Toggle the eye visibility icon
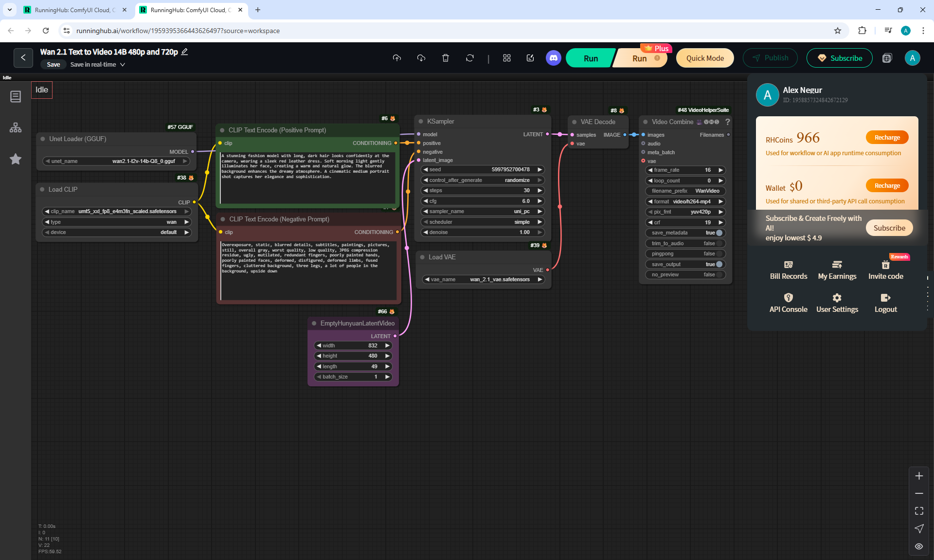Image resolution: width=934 pixels, height=560 pixels. coord(919,546)
